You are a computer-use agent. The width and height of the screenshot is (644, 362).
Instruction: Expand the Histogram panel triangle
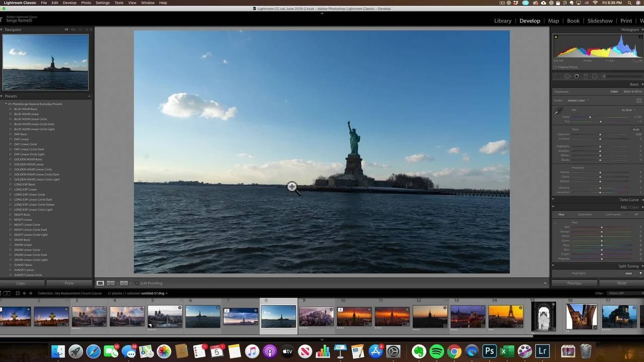642,30
